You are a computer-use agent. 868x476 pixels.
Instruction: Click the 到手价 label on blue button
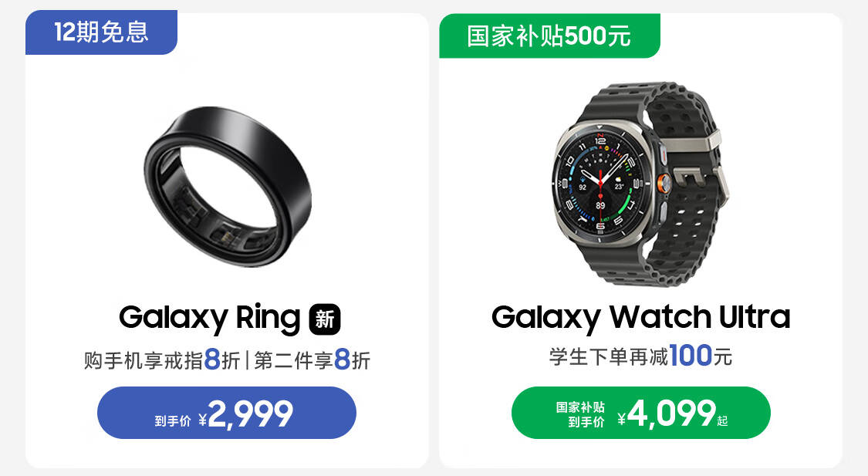tap(173, 422)
